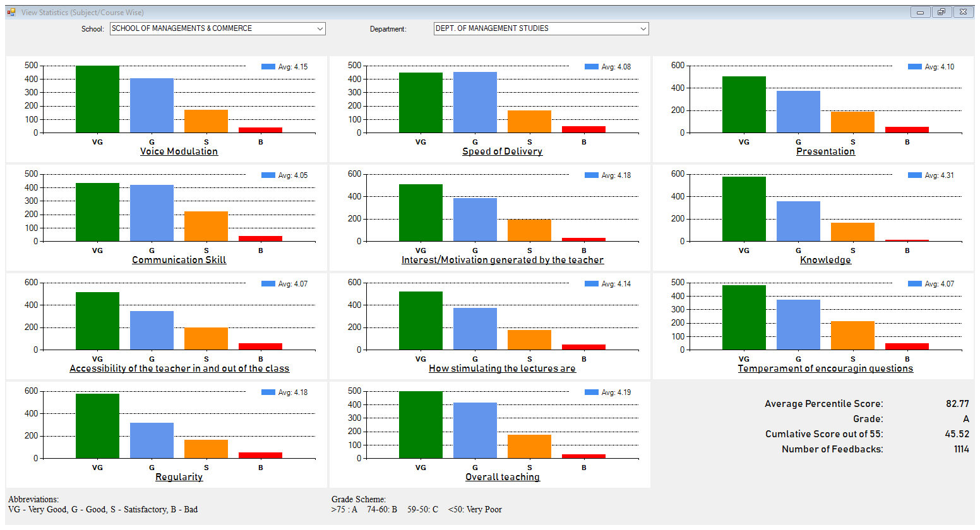The height and width of the screenshot is (530, 980).
Task: Click blue legend swatch beside Avg: 4.15
Action: coord(268,67)
